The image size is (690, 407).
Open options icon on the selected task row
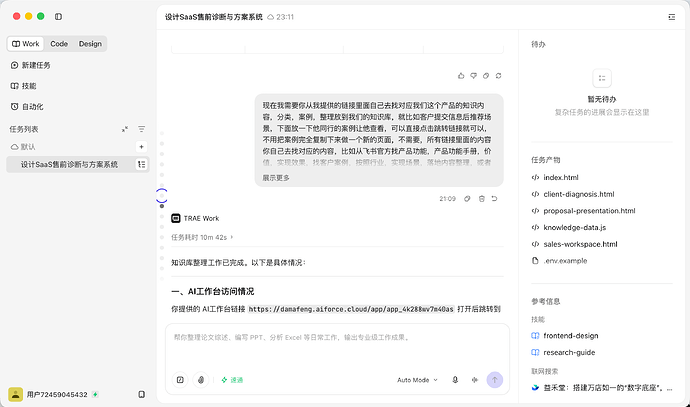[x=142, y=164]
